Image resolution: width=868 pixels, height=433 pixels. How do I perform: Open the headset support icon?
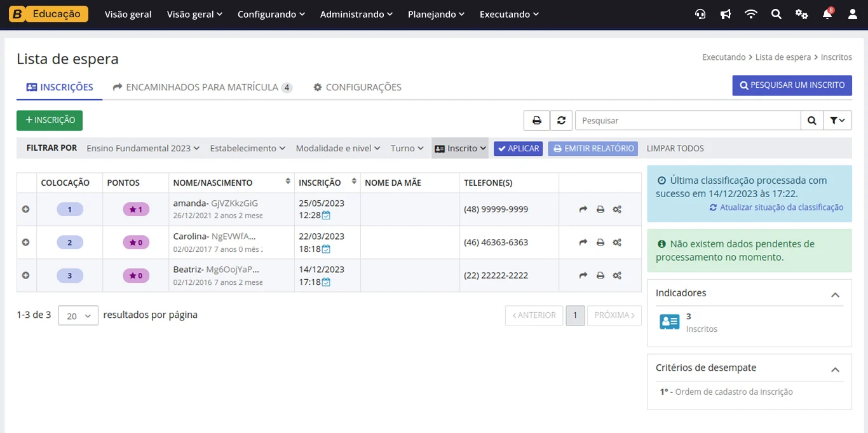pyautogui.click(x=700, y=14)
